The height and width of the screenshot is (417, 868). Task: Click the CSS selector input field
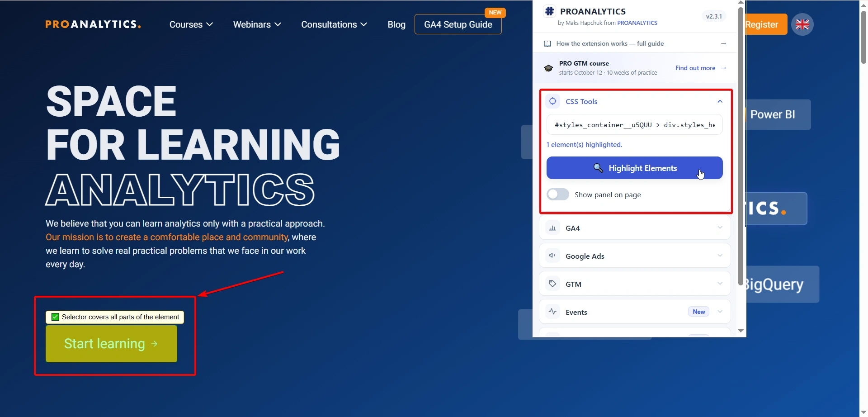[x=634, y=125]
